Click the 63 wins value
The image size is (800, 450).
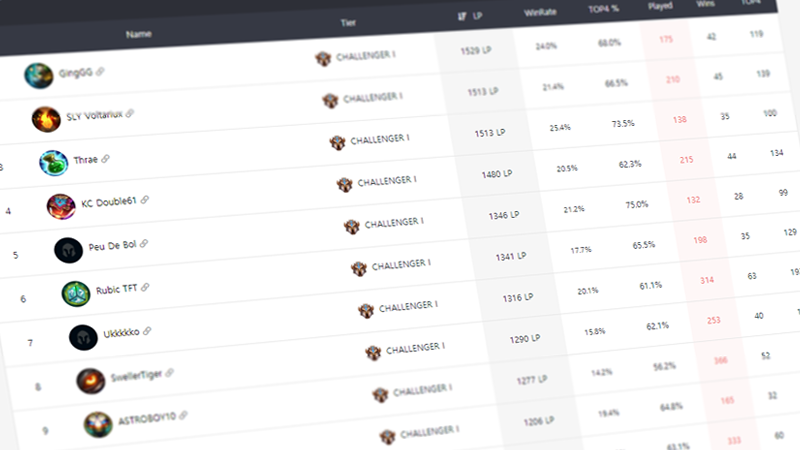[x=752, y=276]
